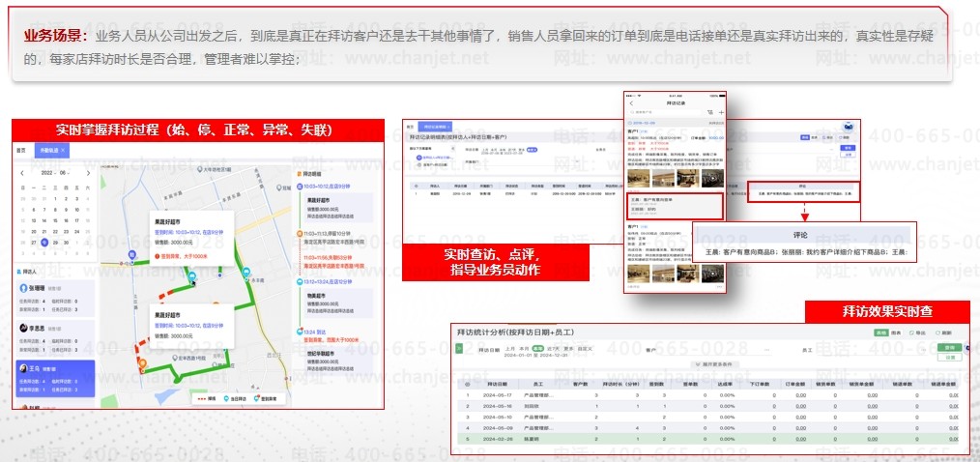Image resolution: width=980 pixels, height=462 pixels.
Task: Select highlighted date 28 in the calendar
Action: click(x=46, y=244)
